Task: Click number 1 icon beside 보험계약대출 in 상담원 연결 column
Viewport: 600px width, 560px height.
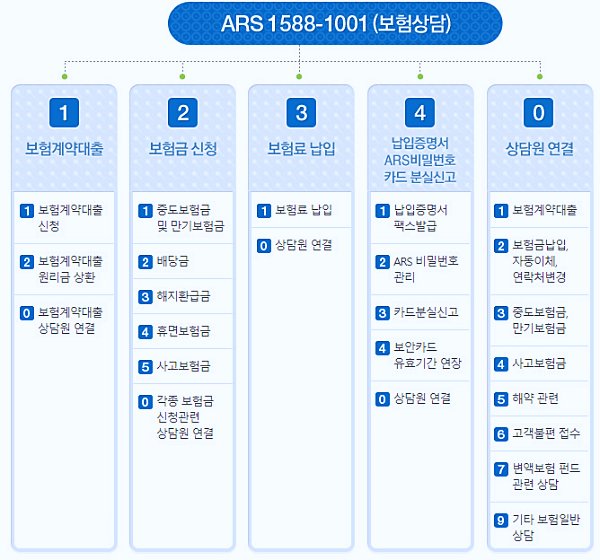Action: point(501,211)
